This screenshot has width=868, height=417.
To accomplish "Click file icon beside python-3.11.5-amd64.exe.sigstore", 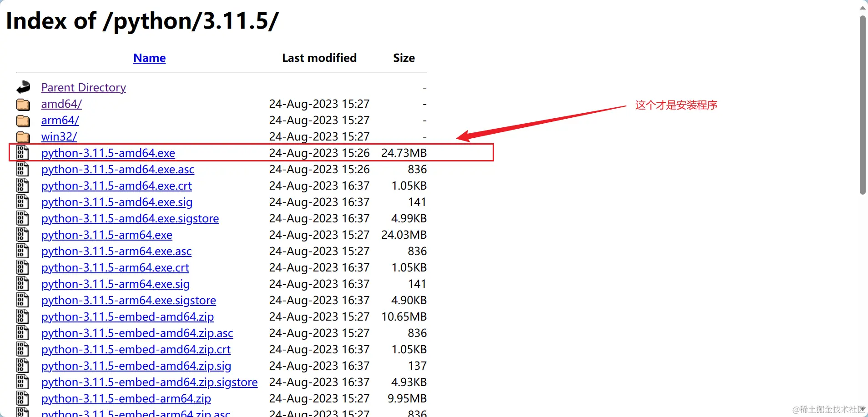I will (23, 218).
